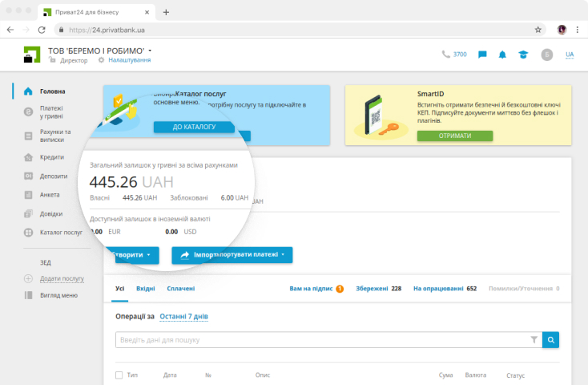
Task: Change period Останні 7 днів
Action: 183,317
